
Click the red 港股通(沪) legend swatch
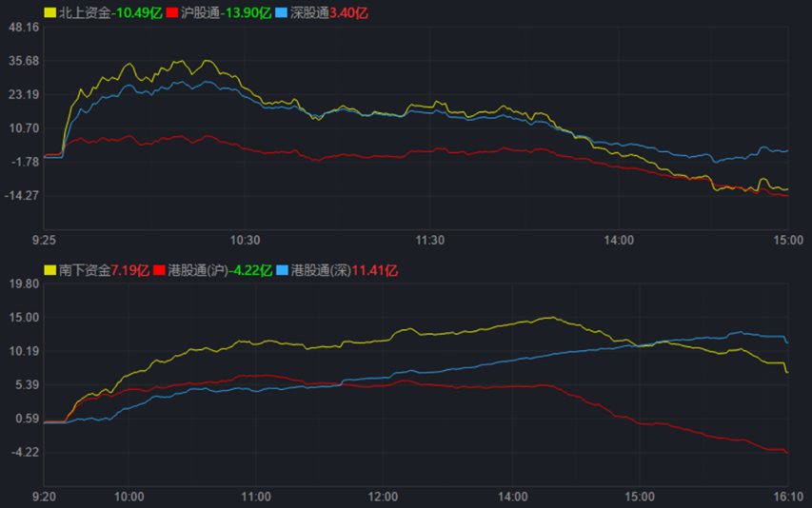pyautogui.click(x=160, y=270)
